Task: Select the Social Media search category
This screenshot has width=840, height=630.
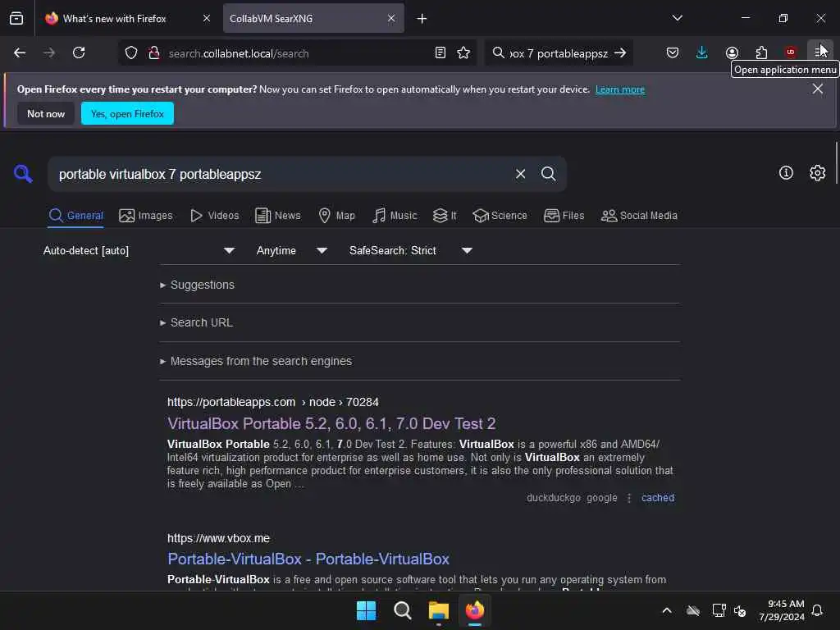Action: (x=639, y=216)
